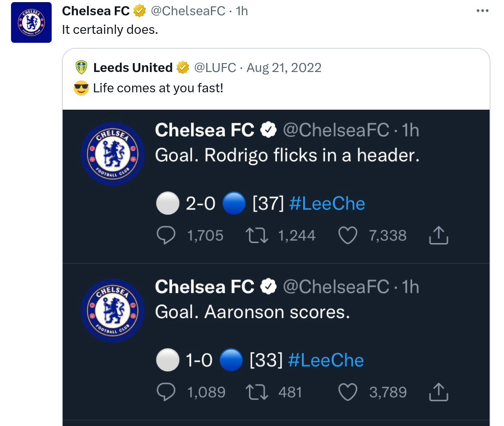
Task: Open the @LUFC handle link
Action: 215,68
